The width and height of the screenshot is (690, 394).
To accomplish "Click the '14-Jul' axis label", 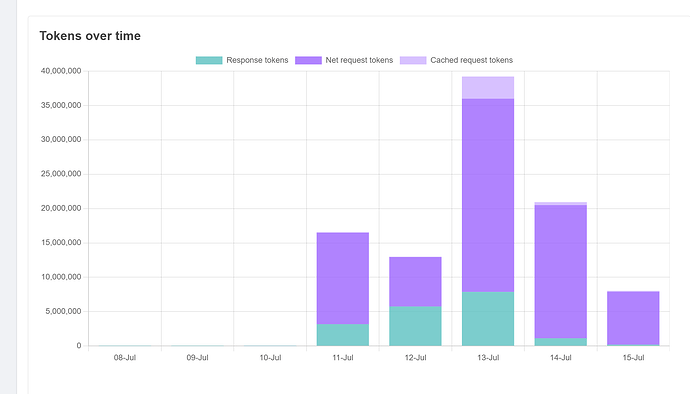I will pos(561,357).
